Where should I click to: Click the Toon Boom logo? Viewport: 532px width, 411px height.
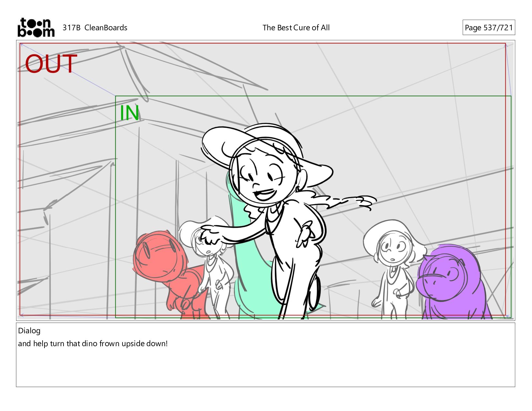36,27
